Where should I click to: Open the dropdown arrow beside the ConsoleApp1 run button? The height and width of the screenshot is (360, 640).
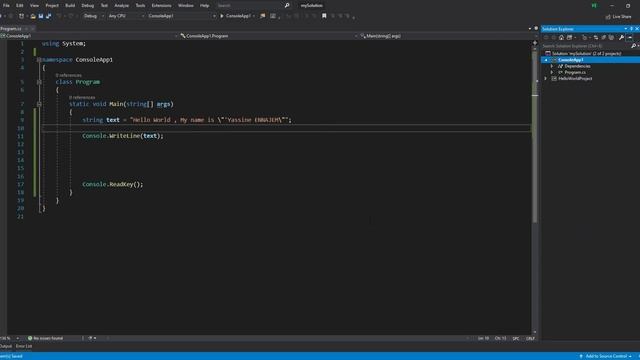point(254,16)
